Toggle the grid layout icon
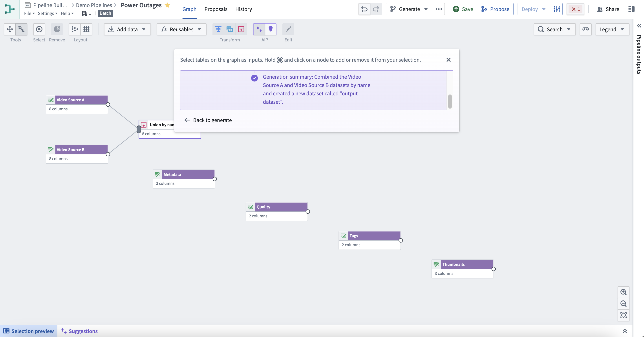The image size is (644, 337). coord(86,29)
